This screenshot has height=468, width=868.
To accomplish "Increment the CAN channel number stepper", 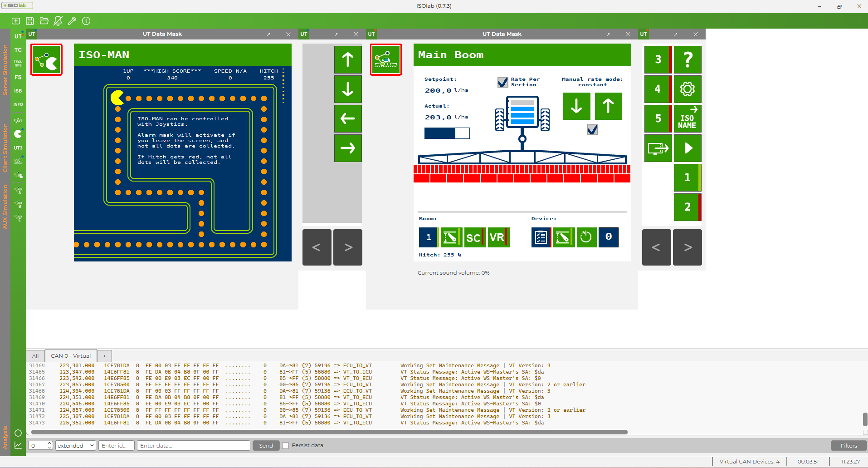I will tap(49, 443).
